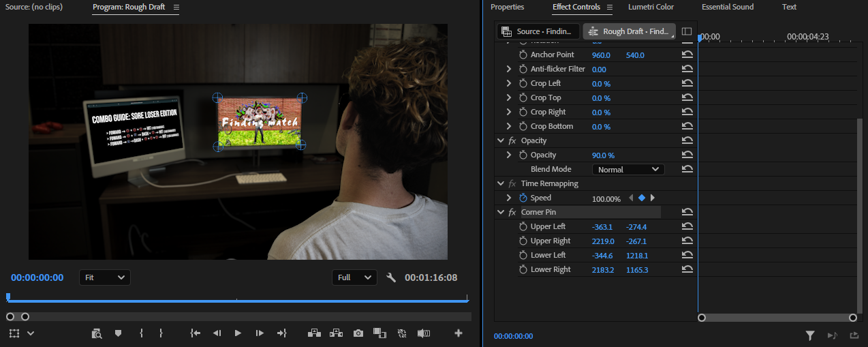Toggle animation stopwatch for Lower Right
868x347 pixels.
point(523,269)
